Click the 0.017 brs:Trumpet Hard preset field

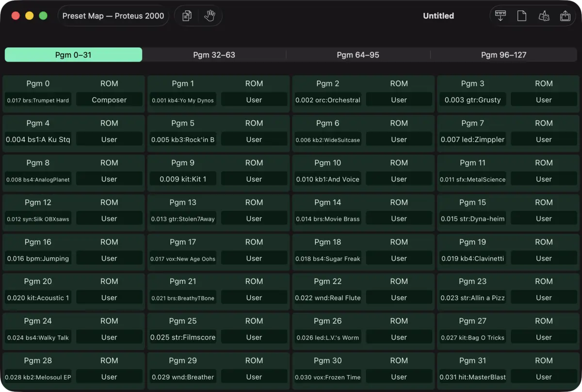[38, 100]
